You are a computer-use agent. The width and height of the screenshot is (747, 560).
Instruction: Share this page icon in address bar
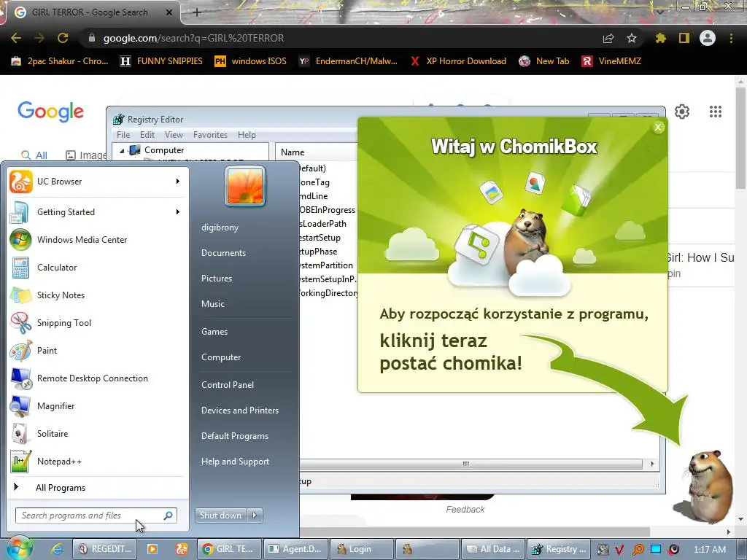click(608, 38)
